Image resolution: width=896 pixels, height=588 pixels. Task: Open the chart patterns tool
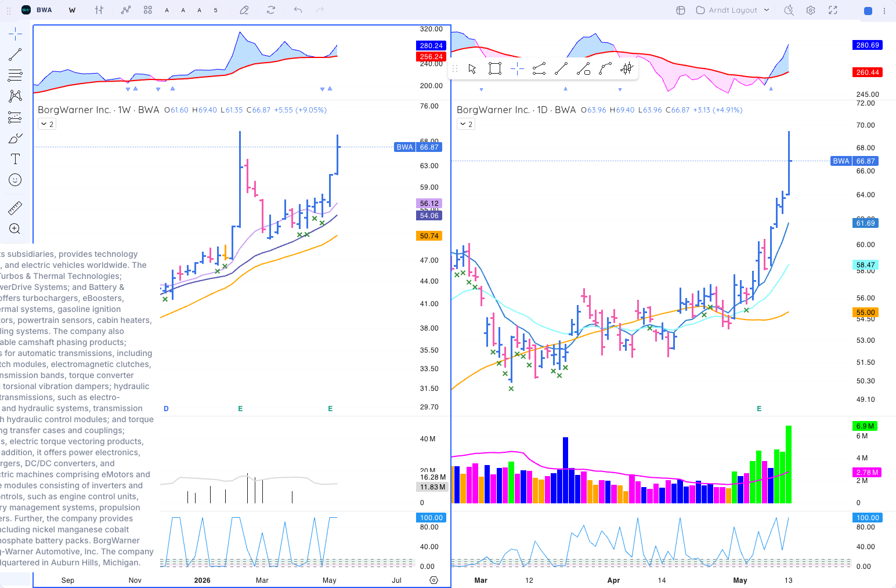(15, 96)
